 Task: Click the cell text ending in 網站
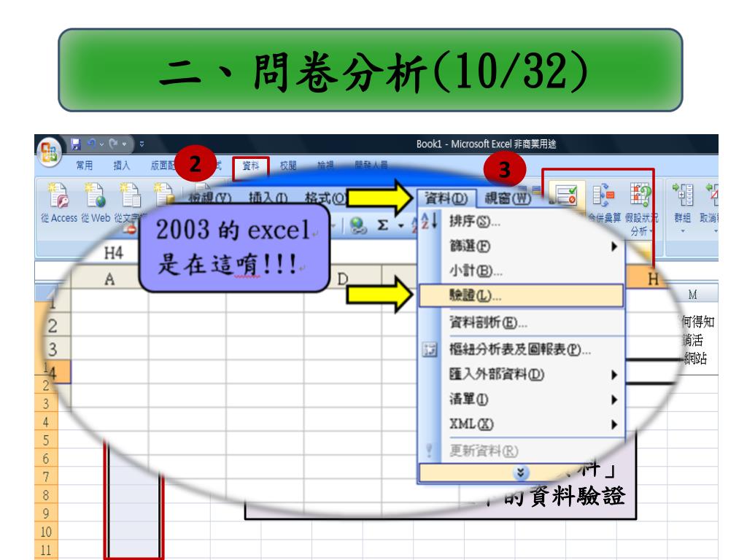[x=695, y=358]
